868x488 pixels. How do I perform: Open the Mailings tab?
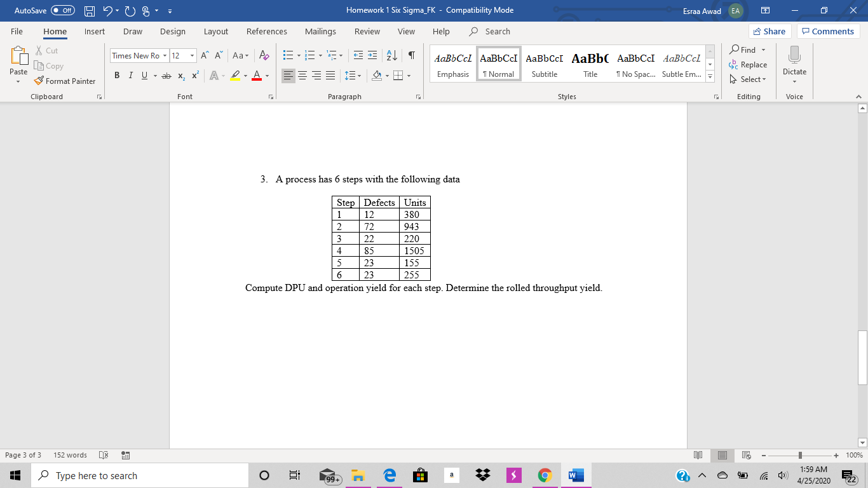click(320, 31)
